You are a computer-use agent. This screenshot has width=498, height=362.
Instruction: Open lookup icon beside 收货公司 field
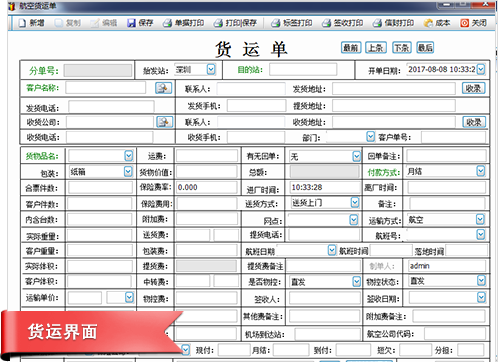tap(165, 122)
